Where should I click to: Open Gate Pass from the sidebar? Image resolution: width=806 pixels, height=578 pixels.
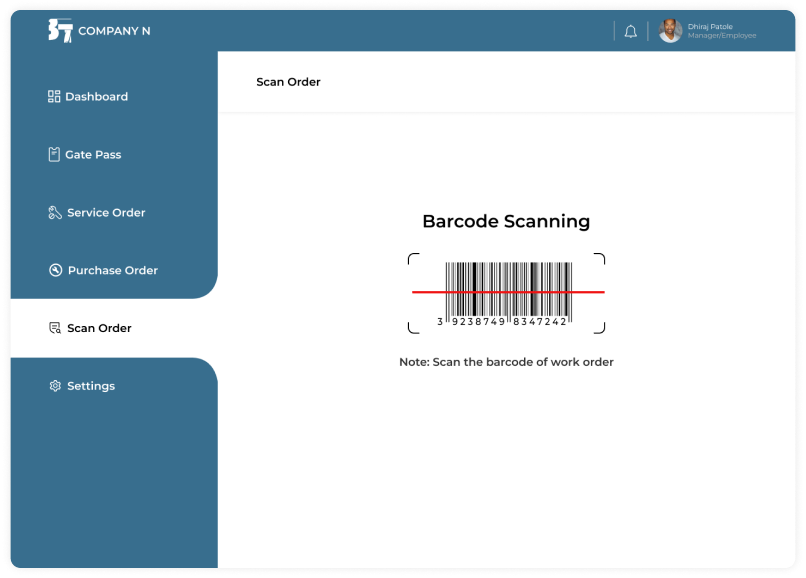pyautogui.click(x=93, y=154)
